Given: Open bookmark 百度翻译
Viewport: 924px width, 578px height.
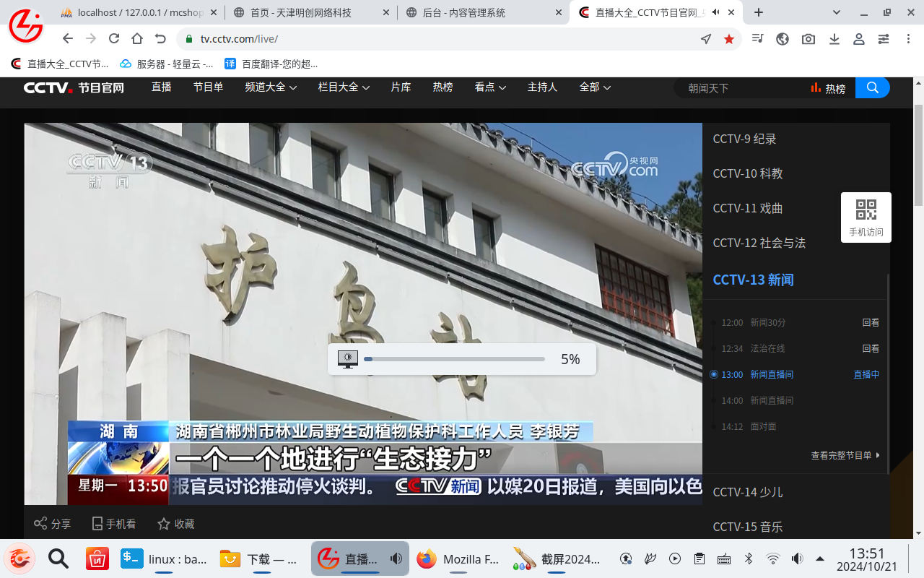Looking at the screenshot, I should tap(271, 64).
